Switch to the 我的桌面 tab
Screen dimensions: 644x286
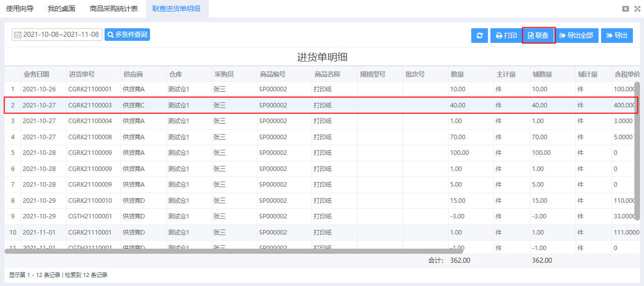62,9
